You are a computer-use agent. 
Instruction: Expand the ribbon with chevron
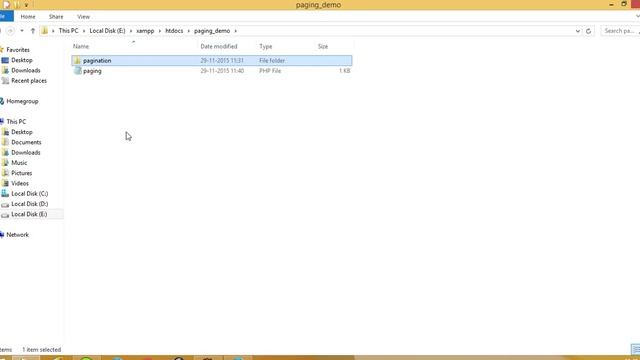[x=637, y=16]
